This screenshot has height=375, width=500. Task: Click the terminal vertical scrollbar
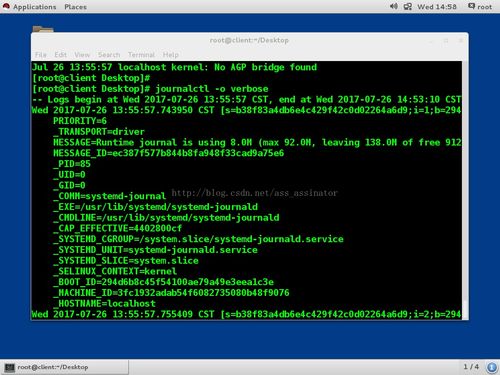point(465,190)
